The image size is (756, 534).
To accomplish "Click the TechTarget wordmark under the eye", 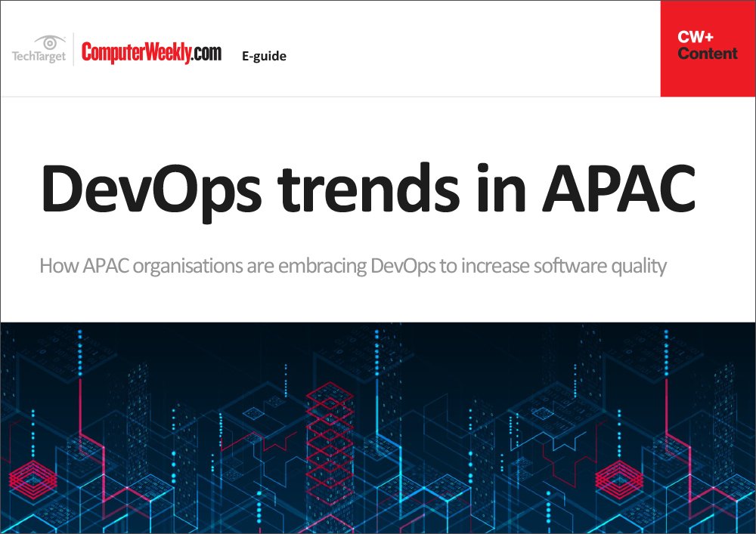I will 39,56.
